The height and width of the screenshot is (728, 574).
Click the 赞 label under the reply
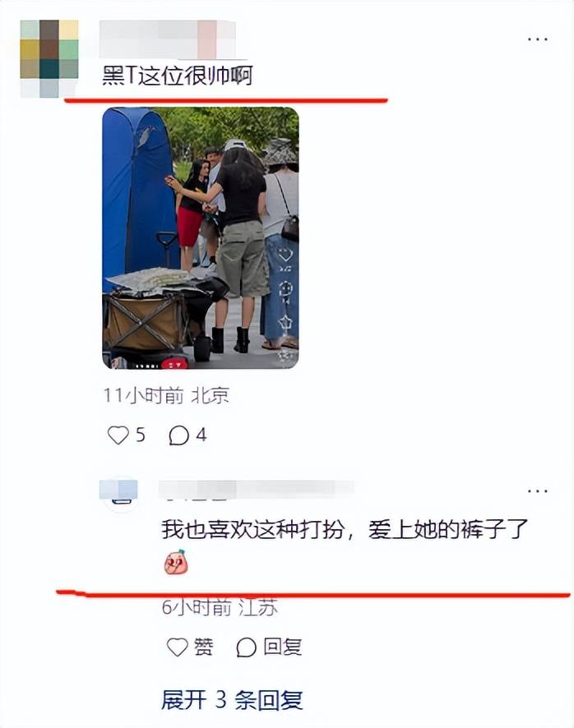(x=204, y=647)
